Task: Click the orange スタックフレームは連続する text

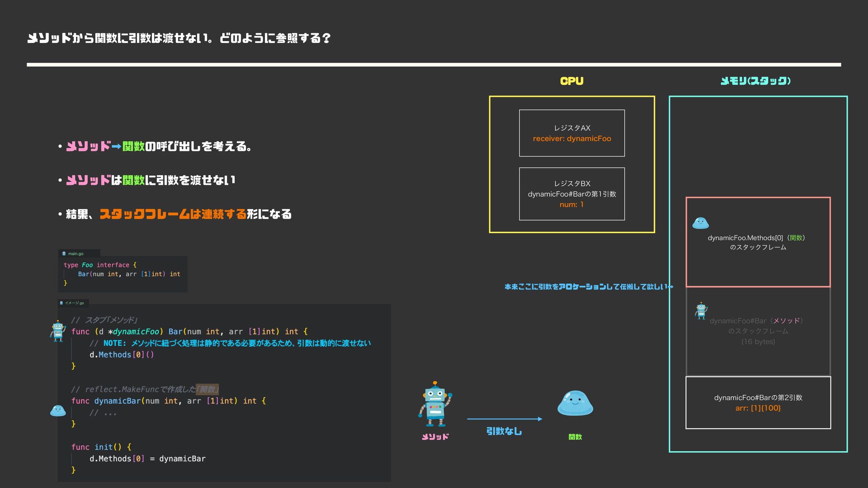Action: click(x=173, y=214)
